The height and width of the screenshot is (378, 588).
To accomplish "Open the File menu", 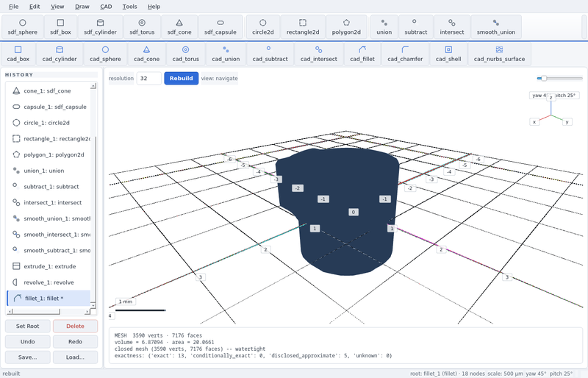I will (x=13, y=7).
